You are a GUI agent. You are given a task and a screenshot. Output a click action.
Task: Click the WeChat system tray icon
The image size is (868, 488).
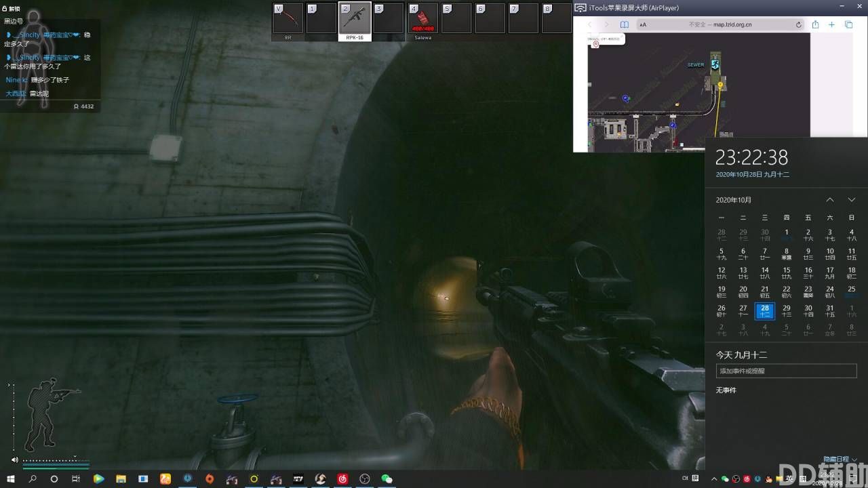click(x=725, y=479)
